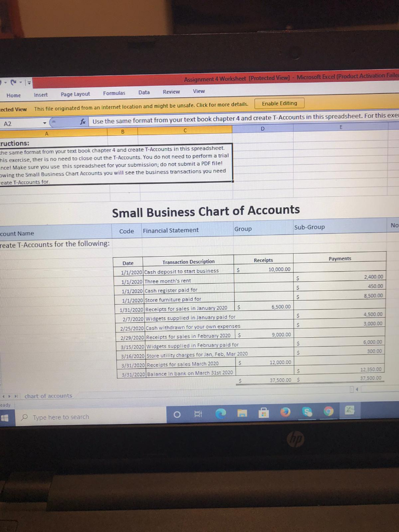Click 'Widgets supplied in February paid for'

192,345
